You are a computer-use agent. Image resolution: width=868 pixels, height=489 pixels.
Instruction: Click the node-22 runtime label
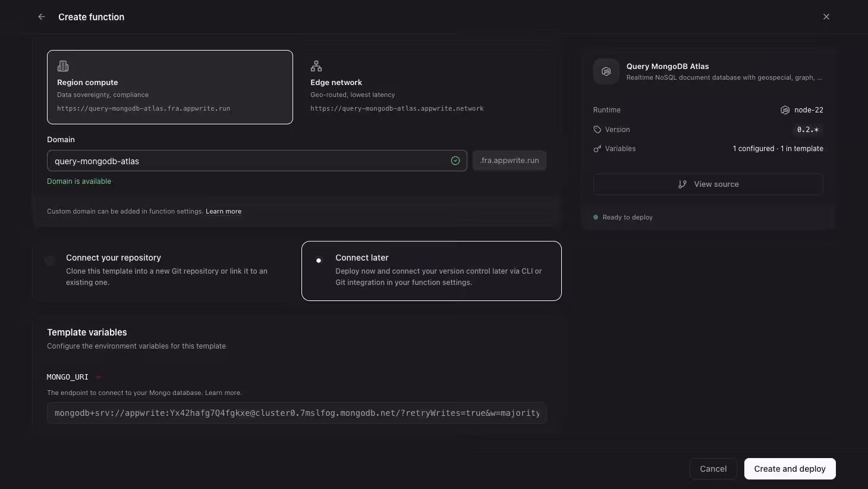pyautogui.click(x=809, y=110)
